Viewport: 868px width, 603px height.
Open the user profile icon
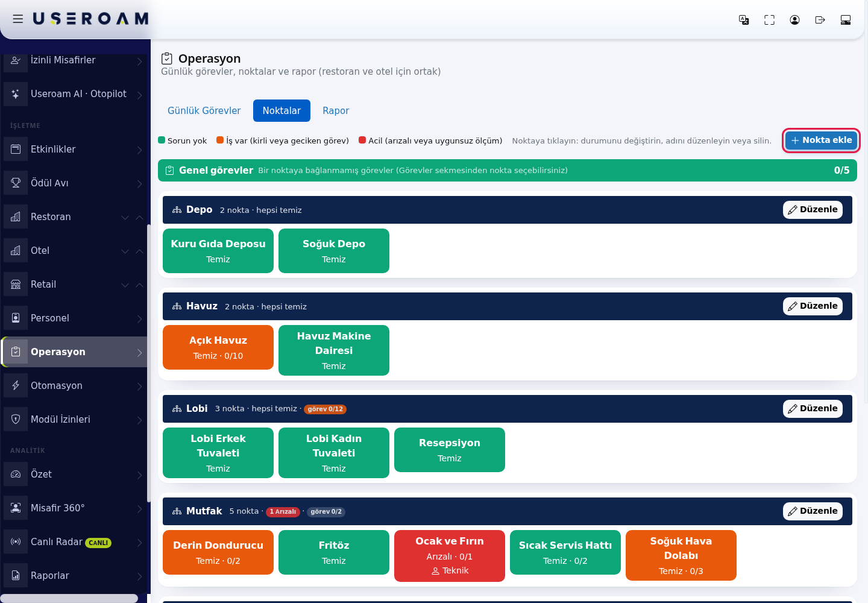click(x=794, y=20)
